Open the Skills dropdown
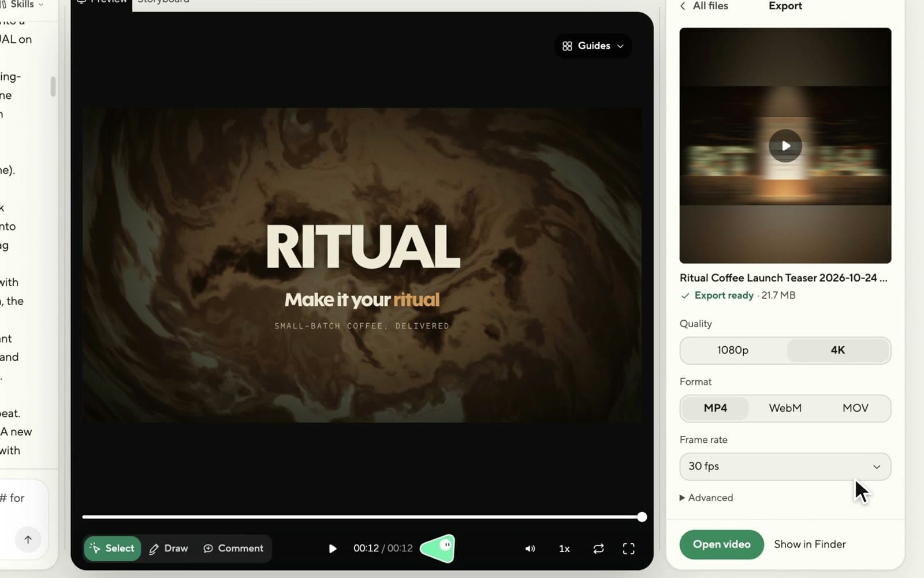 (22, 4)
